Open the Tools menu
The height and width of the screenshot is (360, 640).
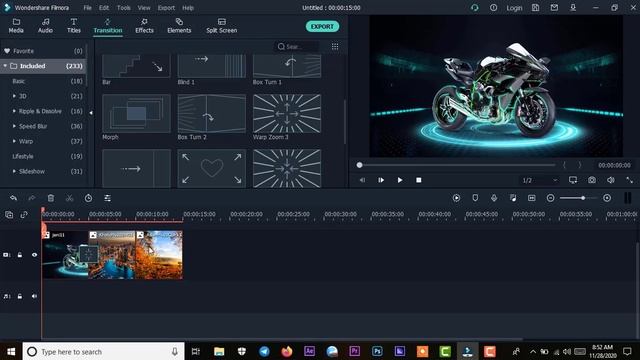click(124, 8)
